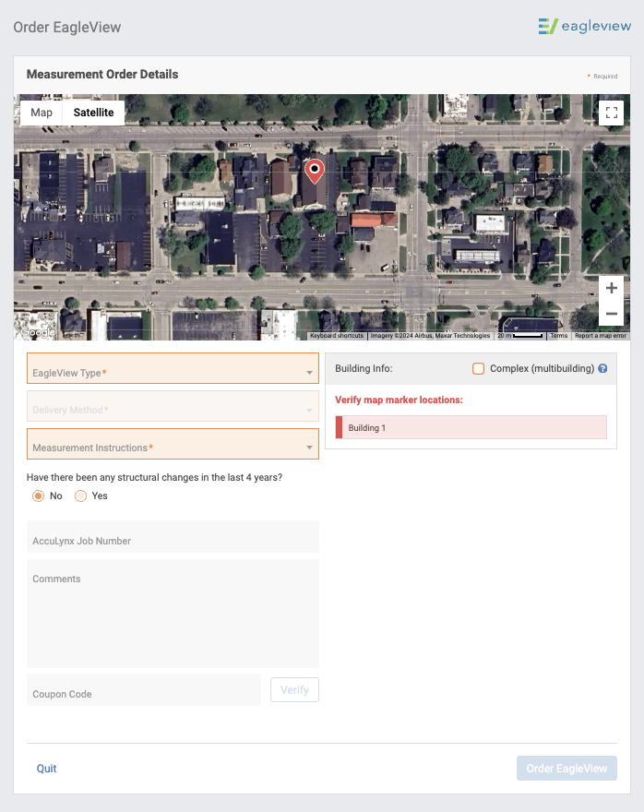This screenshot has height=812, width=644.
Task: Click the Quit link
Action: (x=46, y=769)
